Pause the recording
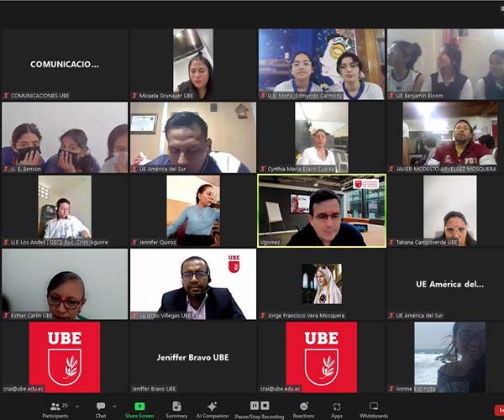 255,406
